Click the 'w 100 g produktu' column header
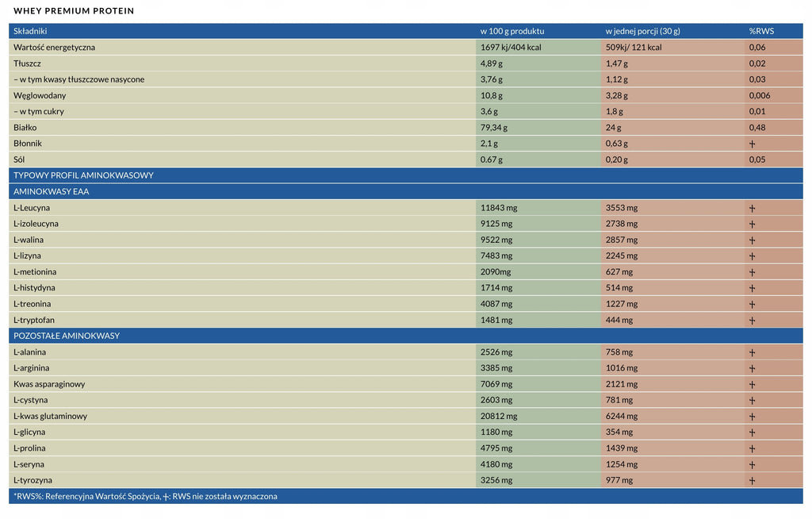 coord(511,31)
